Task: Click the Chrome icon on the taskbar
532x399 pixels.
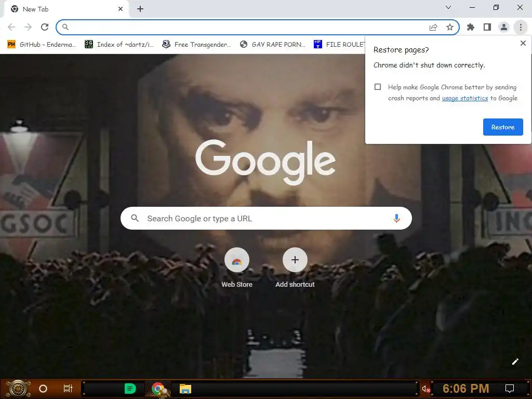Action: tap(158, 389)
